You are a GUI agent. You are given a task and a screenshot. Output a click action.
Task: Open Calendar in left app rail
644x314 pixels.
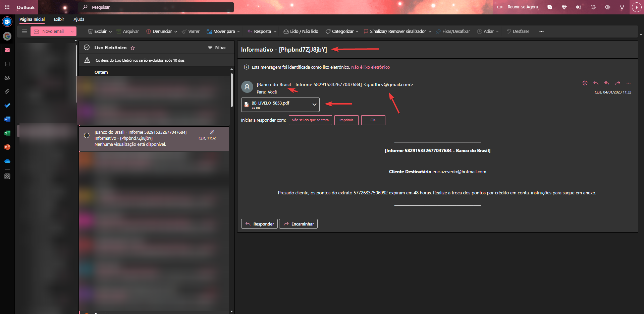pyautogui.click(x=7, y=64)
